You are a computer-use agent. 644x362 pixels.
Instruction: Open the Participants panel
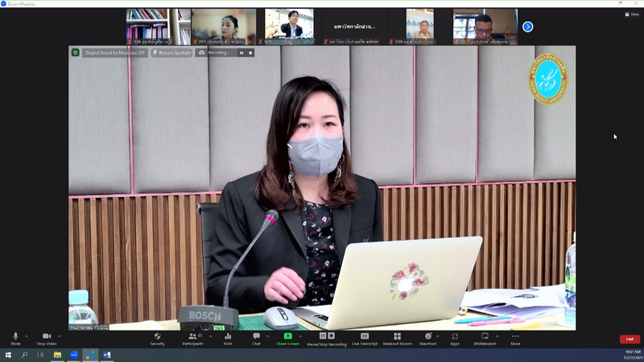pyautogui.click(x=193, y=339)
